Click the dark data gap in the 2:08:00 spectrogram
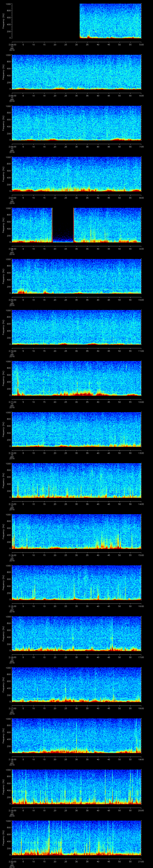 click(x=63, y=224)
